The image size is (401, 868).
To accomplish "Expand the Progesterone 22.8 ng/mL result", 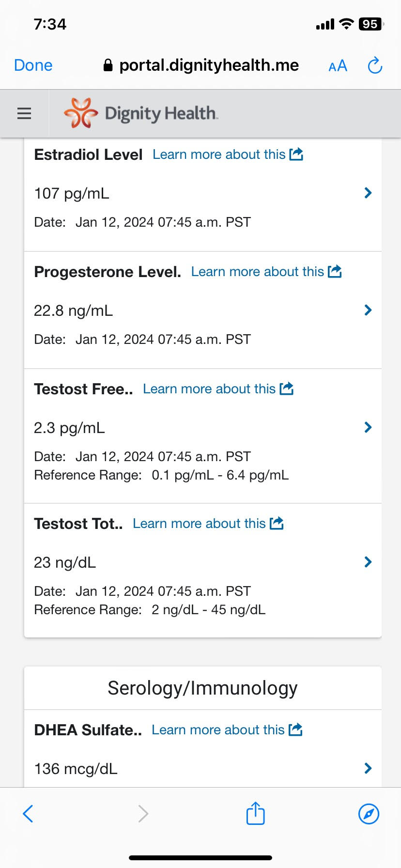I will 368,310.
